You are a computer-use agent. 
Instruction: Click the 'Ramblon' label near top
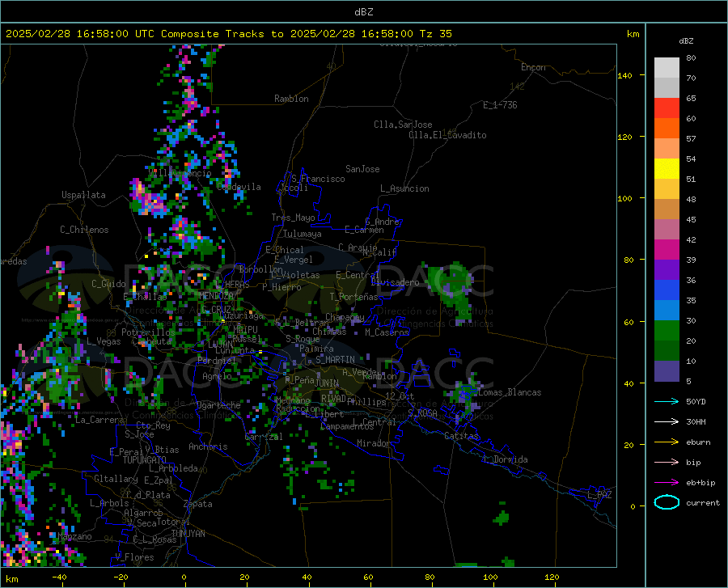click(x=291, y=99)
